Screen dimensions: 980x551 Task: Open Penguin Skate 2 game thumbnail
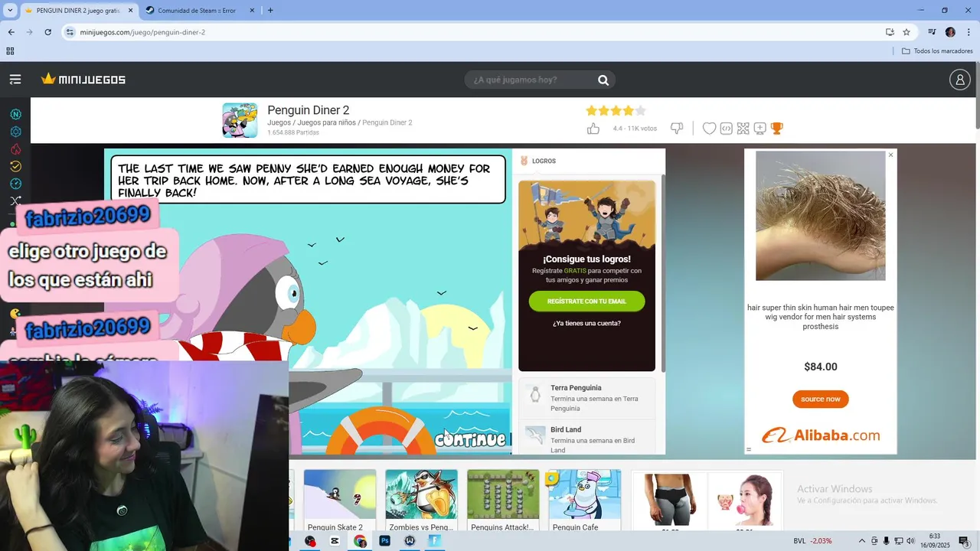(340, 501)
